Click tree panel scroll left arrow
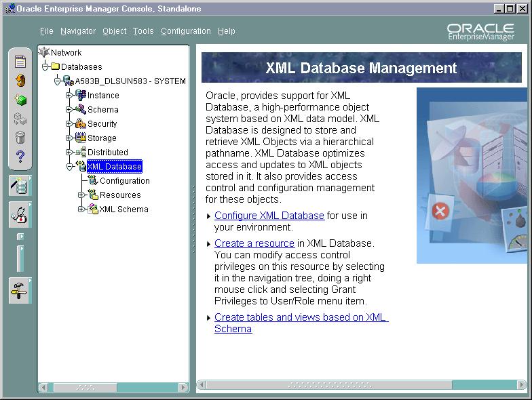The height and width of the screenshot is (400, 532). pos(43,387)
